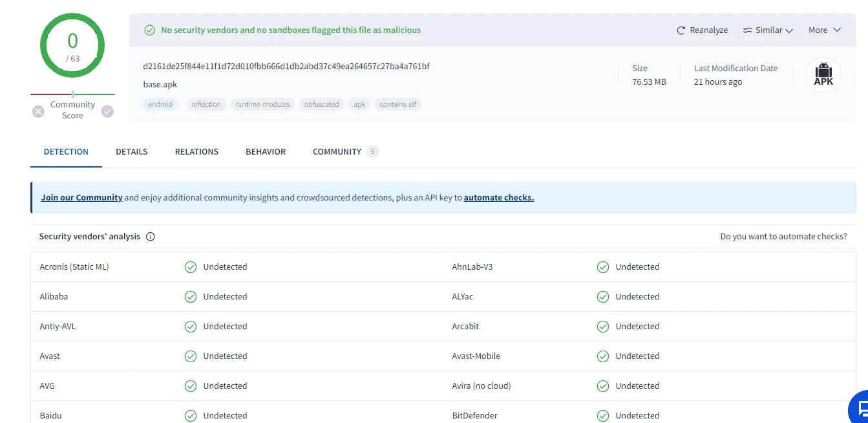The height and width of the screenshot is (423, 868).
Task: Expand the More options dropdown
Action: pyautogui.click(x=825, y=30)
